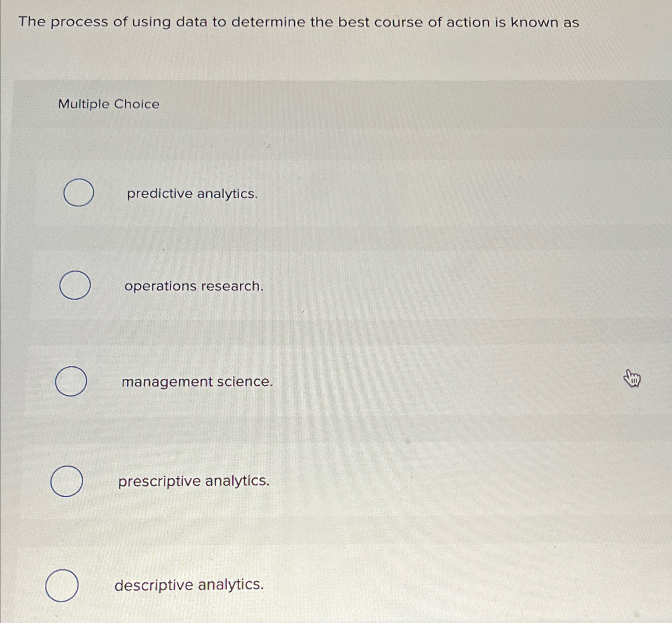The height and width of the screenshot is (623, 672).
Task: Select the descriptive analytics radio button
Action: (x=62, y=586)
